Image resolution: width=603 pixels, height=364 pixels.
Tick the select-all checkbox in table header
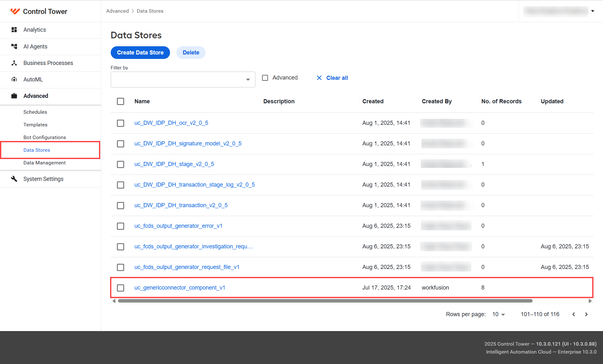coord(121,101)
